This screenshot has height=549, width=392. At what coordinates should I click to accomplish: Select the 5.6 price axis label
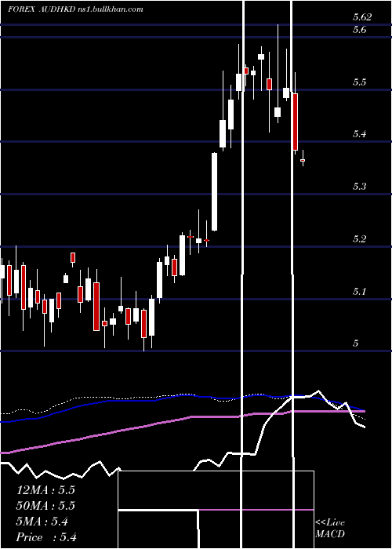pos(359,30)
